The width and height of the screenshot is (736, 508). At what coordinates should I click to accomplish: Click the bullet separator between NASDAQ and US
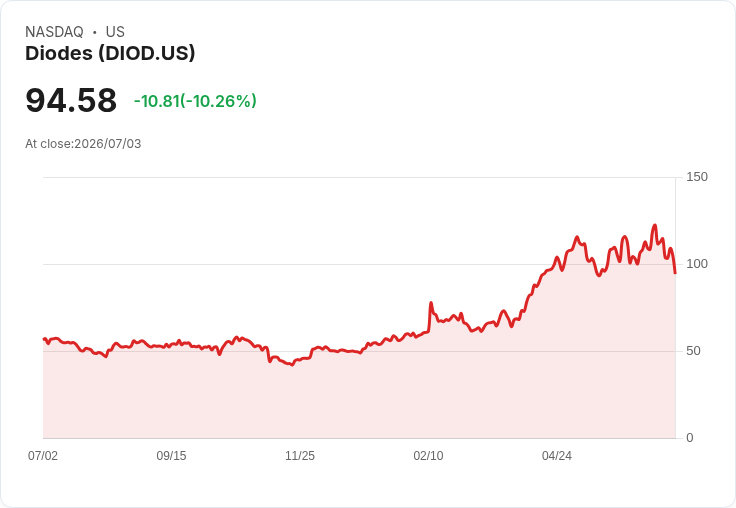[95, 32]
